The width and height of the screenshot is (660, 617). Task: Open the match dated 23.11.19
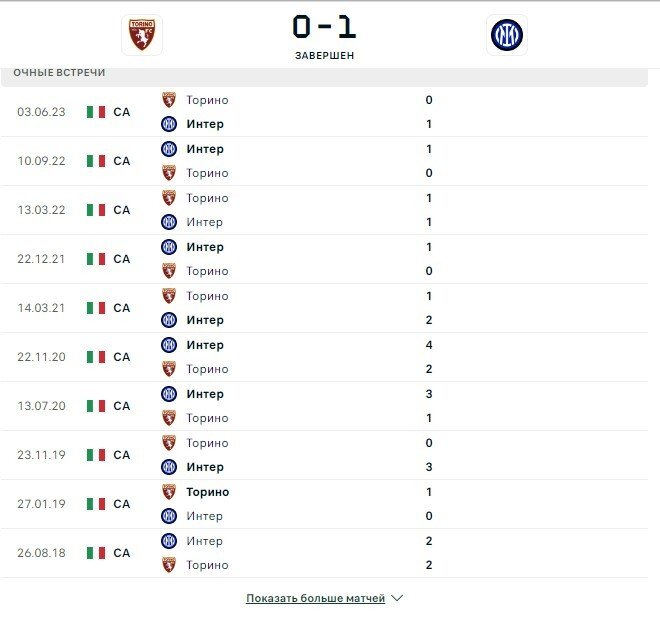pyautogui.click(x=41, y=455)
